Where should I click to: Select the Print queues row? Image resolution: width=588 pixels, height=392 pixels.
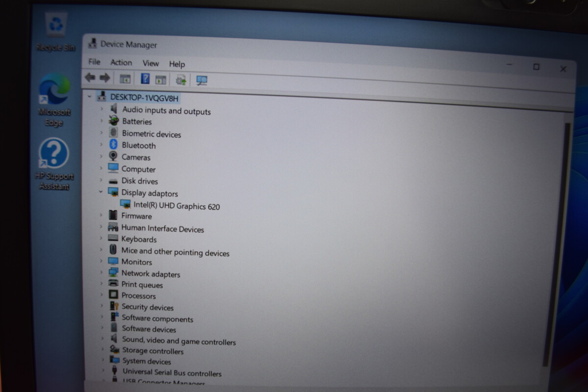pyautogui.click(x=142, y=285)
